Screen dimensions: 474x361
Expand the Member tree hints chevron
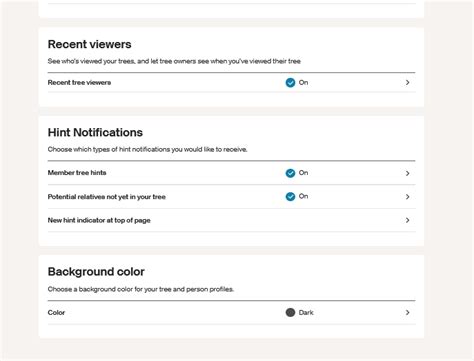click(407, 173)
